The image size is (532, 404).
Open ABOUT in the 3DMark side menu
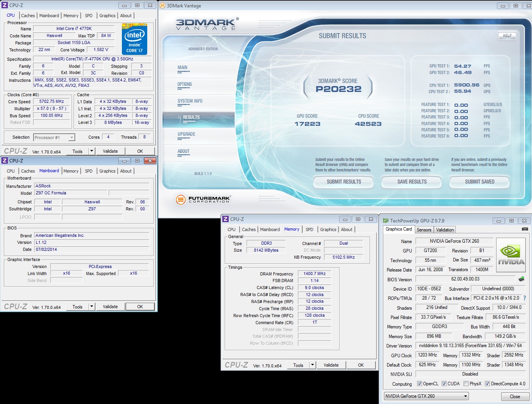click(183, 151)
